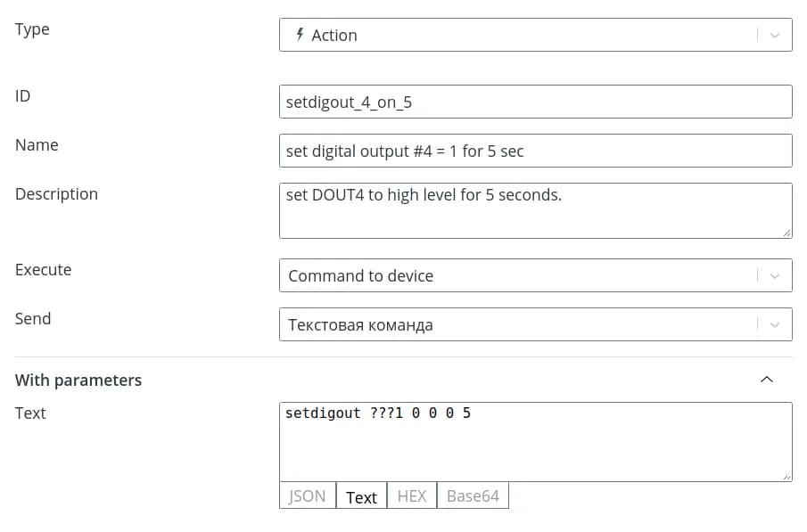The width and height of the screenshot is (807, 532).
Task: Click the command Text area resize handle
Action: click(786, 476)
